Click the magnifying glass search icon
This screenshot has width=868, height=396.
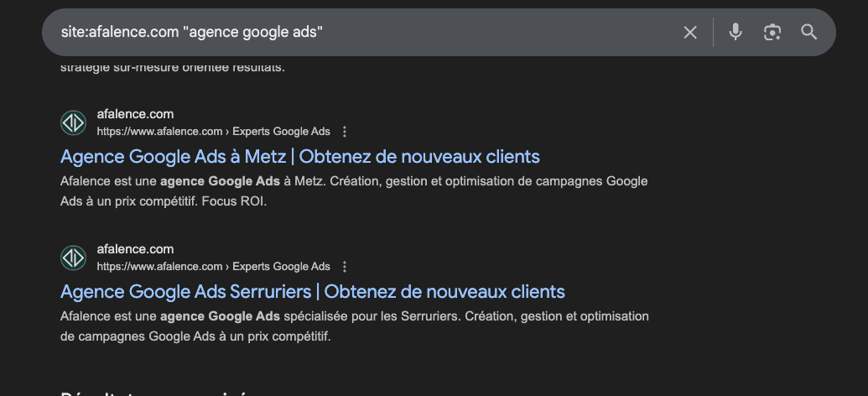pyautogui.click(x=808, y=33)
